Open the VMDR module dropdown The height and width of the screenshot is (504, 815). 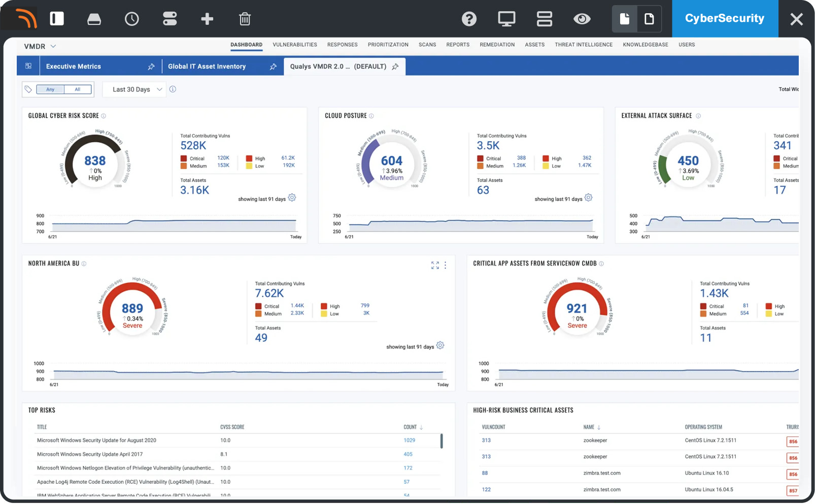[40, 46]
